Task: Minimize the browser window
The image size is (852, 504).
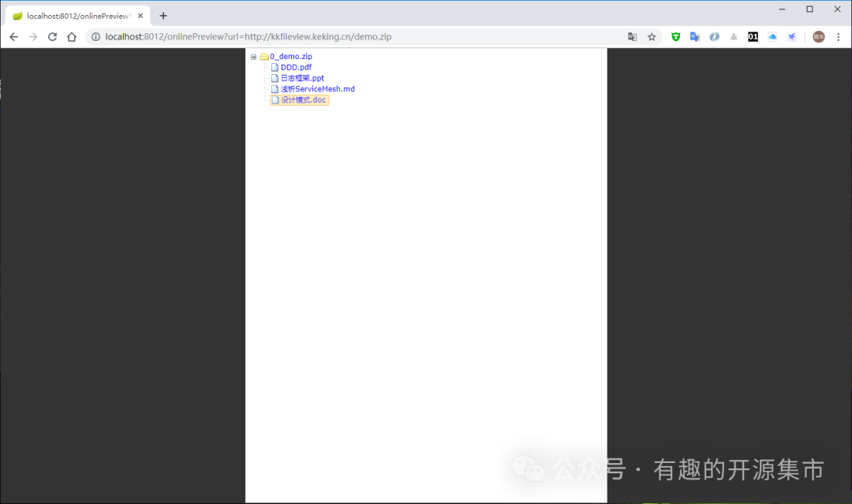Action: pos(782,9)
